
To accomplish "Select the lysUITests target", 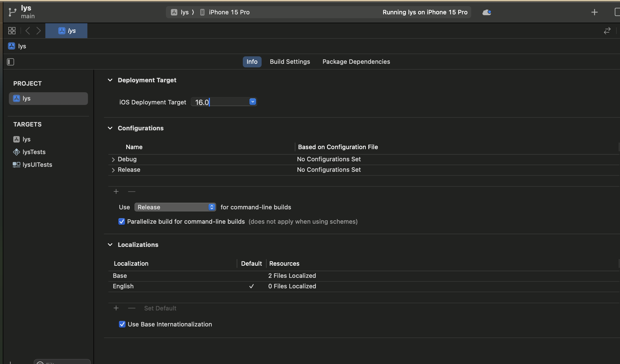I will point(37,165).
